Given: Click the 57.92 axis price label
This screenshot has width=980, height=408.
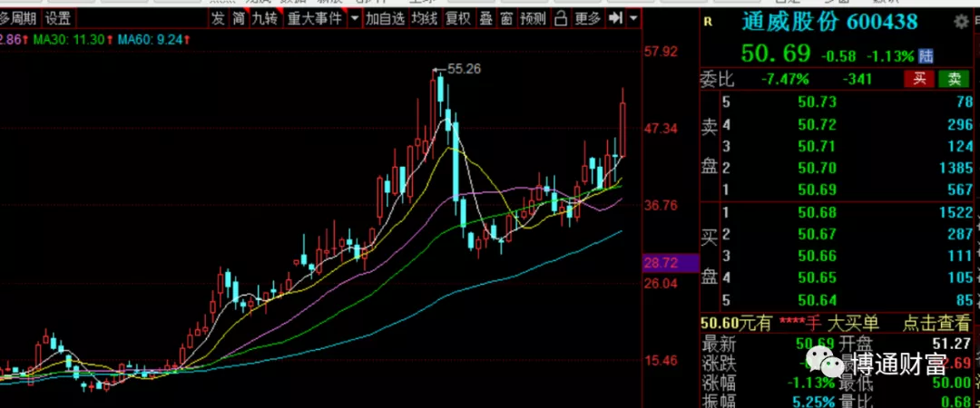Looking at the screenshot, I should 661,52.
